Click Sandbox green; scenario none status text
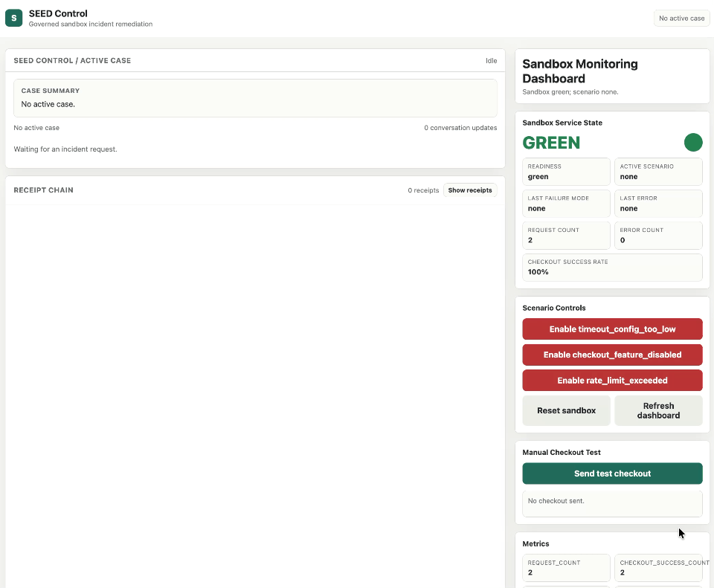This screenshot has width=714, height=588. pos(570,92)
